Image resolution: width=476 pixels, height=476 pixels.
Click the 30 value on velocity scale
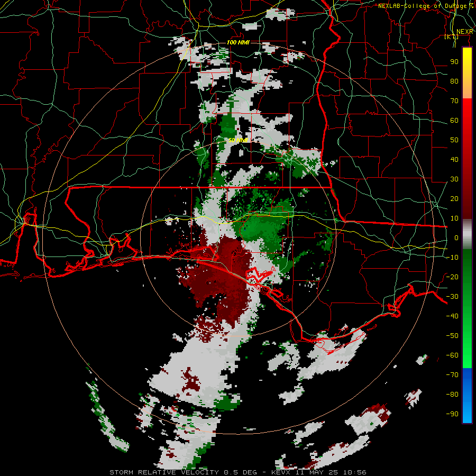click(x=454, y=179)
